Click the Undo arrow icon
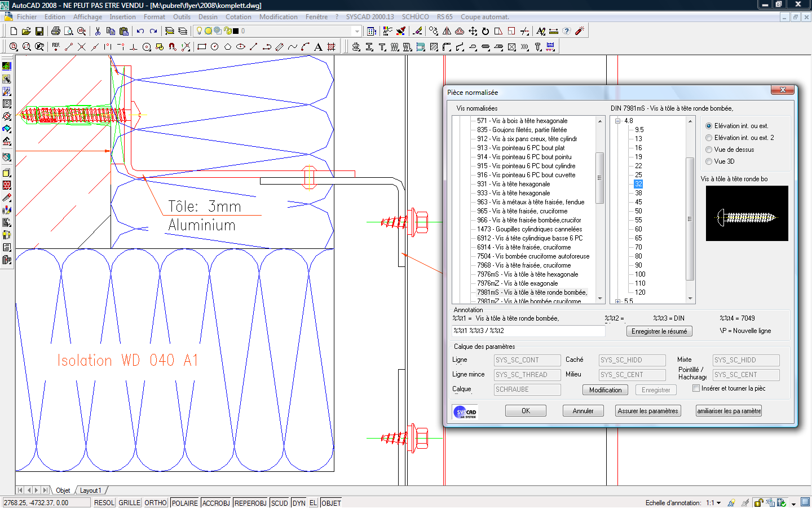Screen dimensions: 812x508 [x=140, y=31]
